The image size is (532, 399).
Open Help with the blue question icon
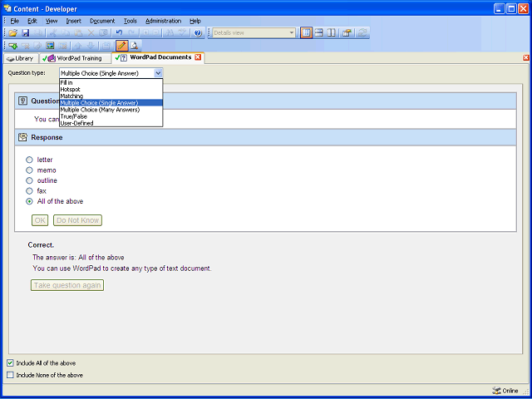[198, 33]
